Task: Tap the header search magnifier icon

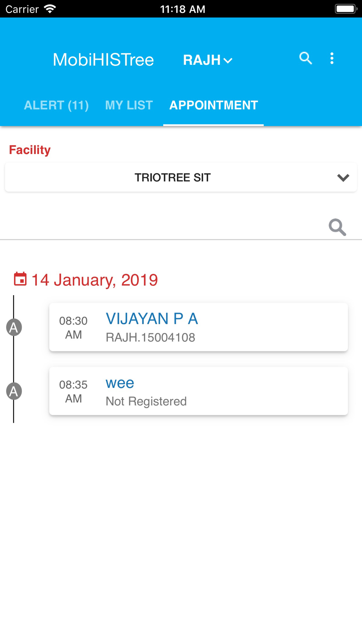Action: click(306, 58)
